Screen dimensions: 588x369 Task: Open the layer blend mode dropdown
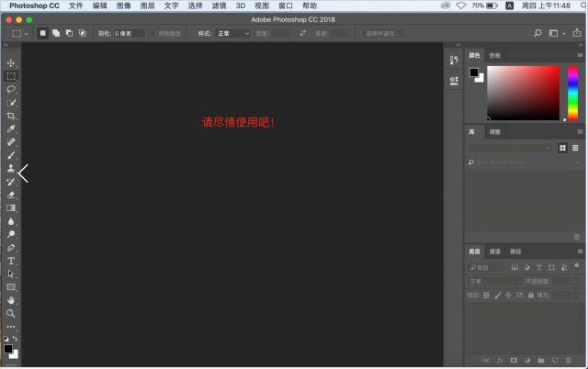[x=494, y=281]
